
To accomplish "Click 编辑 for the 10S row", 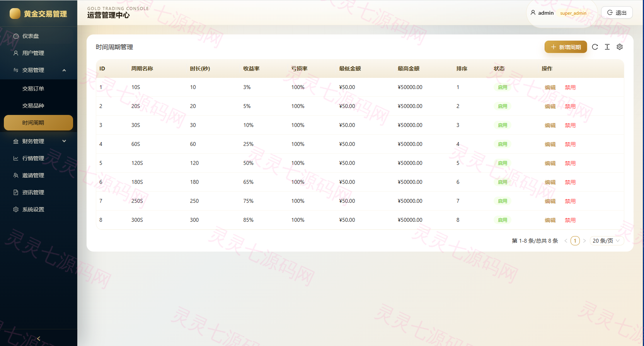I will [x=550, y=87].
